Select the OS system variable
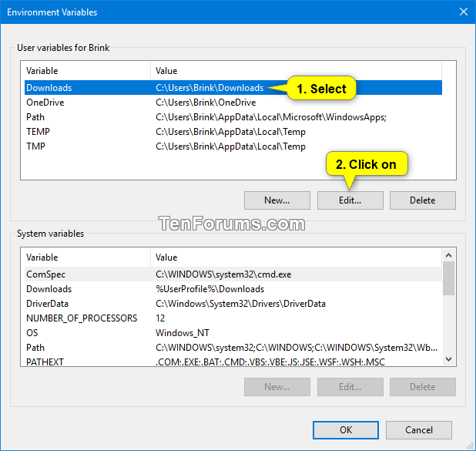Viewport: 476px width, 451px height. coord(233,332)
